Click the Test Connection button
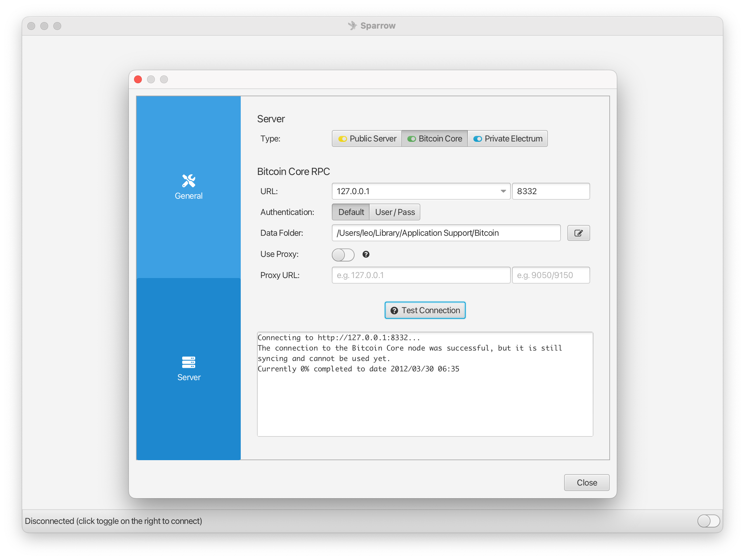The image size is (745, 560). pyautogui.click(x=425, y=310)
